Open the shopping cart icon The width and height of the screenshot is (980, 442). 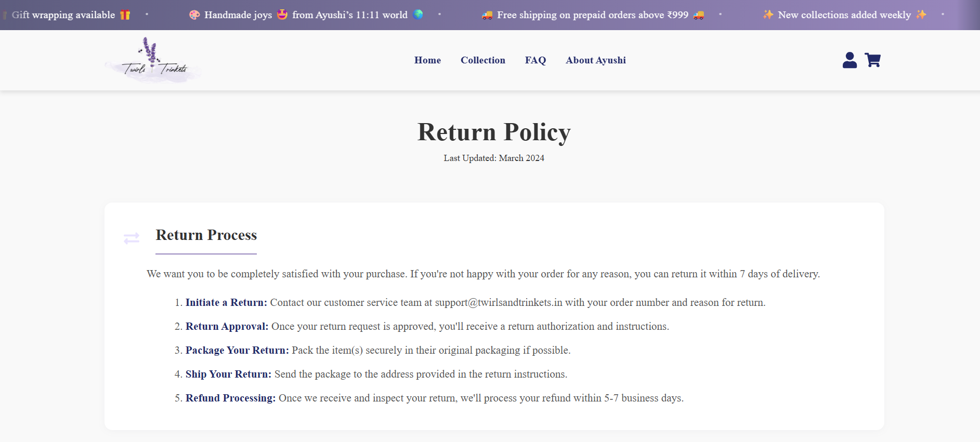(872, 60)
